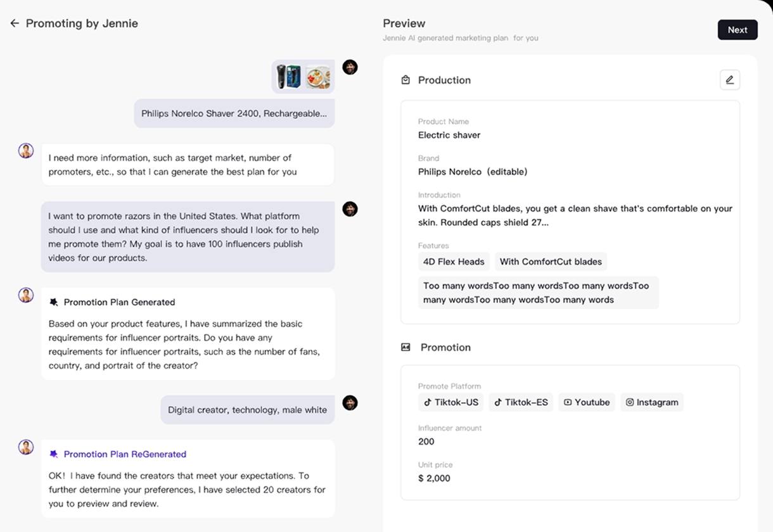Image resolution: width=773 pixels, height=532 pixels.
Task: Click the Next button
Action: 738,30
